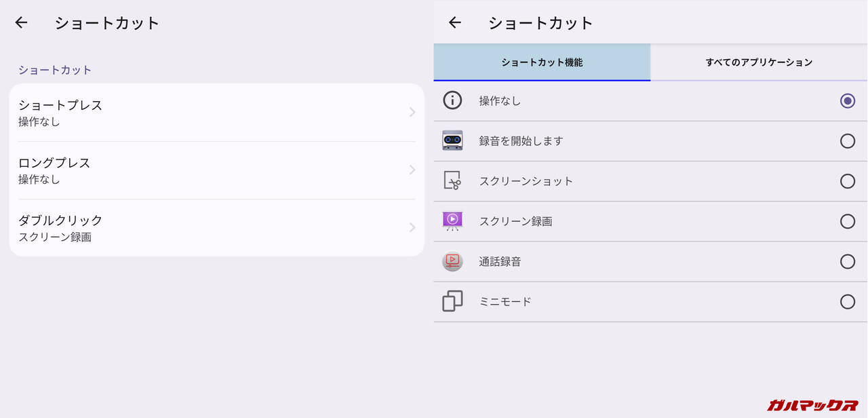
Task: Open the ダブルクリック スクリーン録画 setting
Action: click(x=203, y=227)
